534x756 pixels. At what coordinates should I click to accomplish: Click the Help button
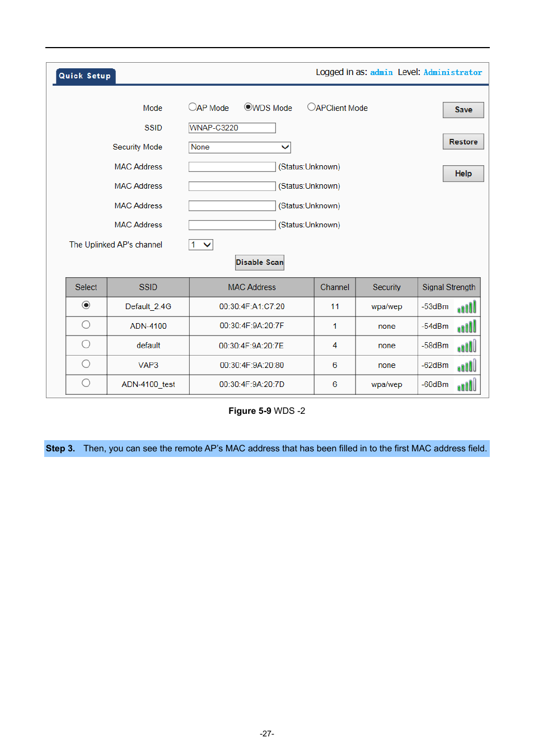[463, 174]
